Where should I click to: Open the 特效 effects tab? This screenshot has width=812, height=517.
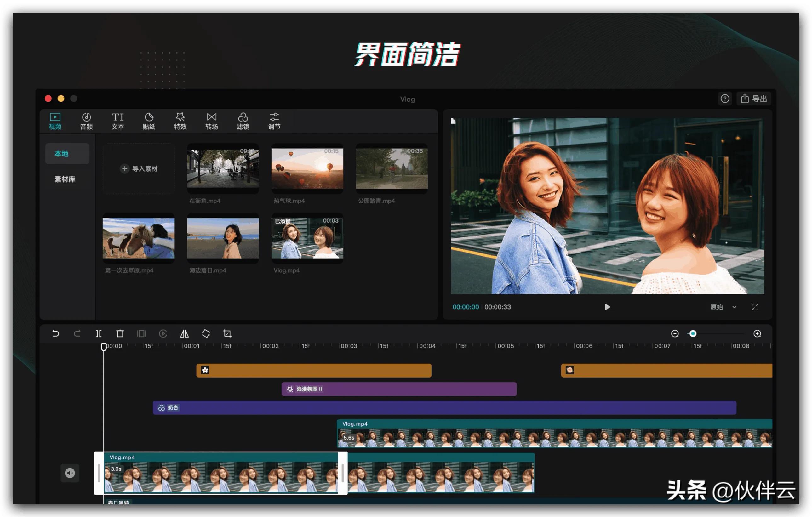click(x=180, y=121)
